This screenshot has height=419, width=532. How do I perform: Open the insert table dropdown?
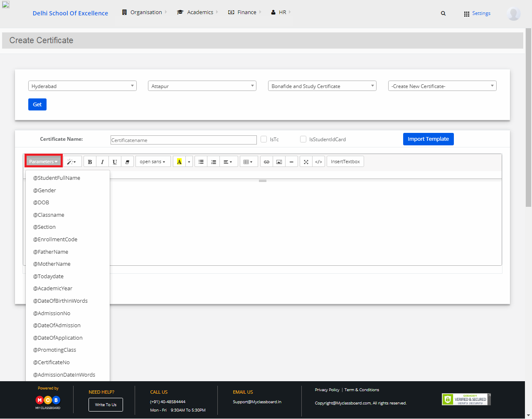point(249,162)
